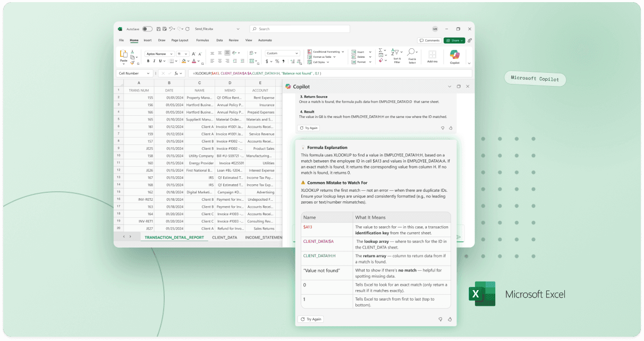Apply the Fill Color bucket swatch

click(184, 61)
